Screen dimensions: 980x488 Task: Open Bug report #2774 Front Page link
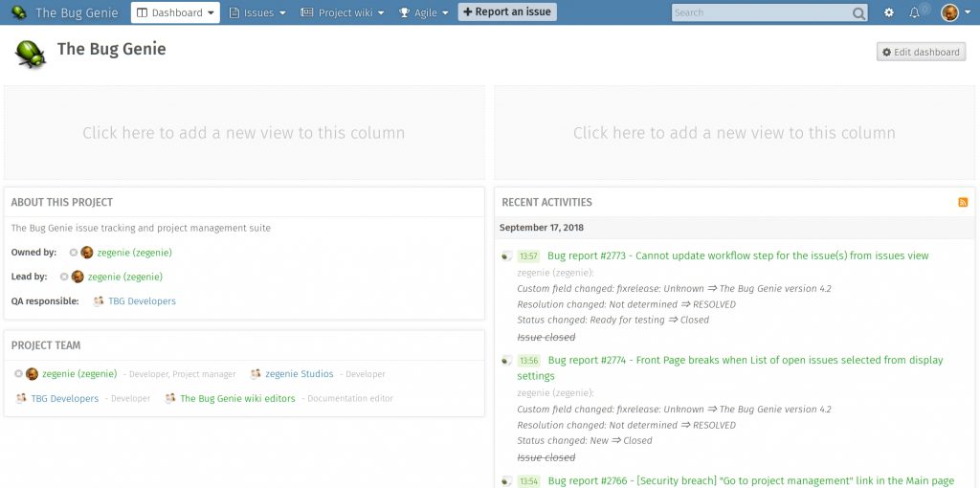click(x=745, y=361)
